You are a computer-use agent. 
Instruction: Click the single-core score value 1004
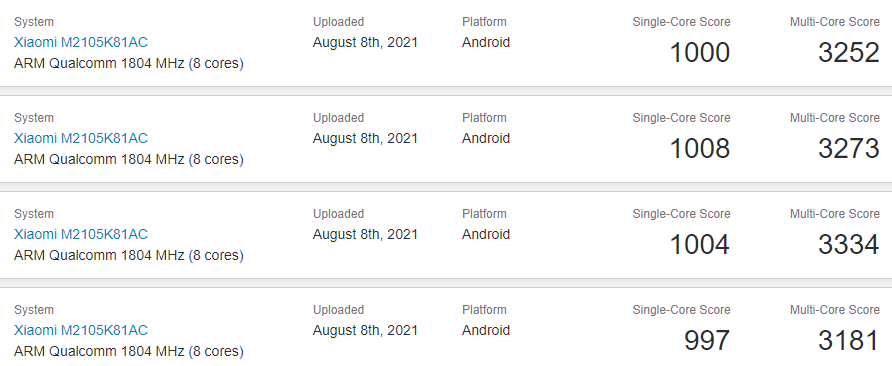[x=700, y=245]
